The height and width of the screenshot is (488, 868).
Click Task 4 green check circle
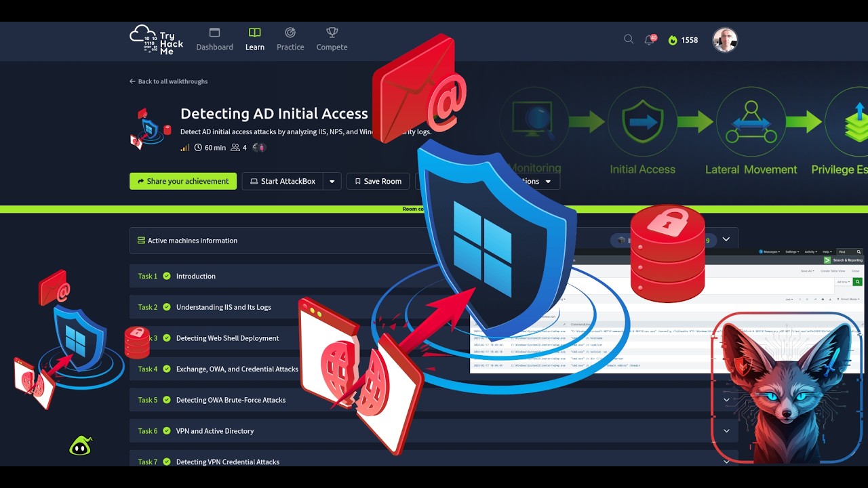pos(167,369)
